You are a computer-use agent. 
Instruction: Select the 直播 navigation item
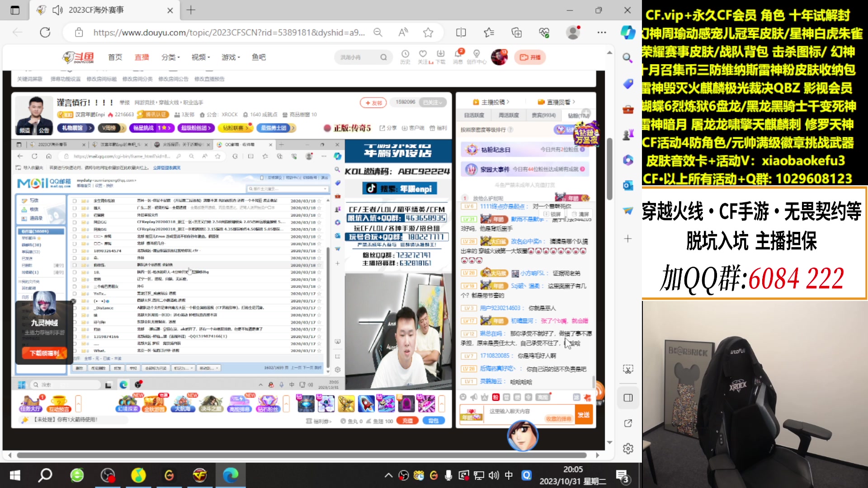click(x=142, y=57)
